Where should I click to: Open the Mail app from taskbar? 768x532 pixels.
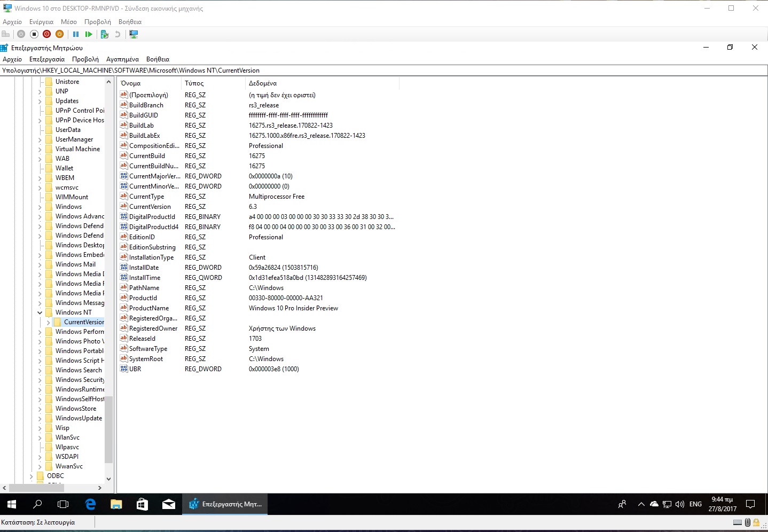tap(168, 504)
